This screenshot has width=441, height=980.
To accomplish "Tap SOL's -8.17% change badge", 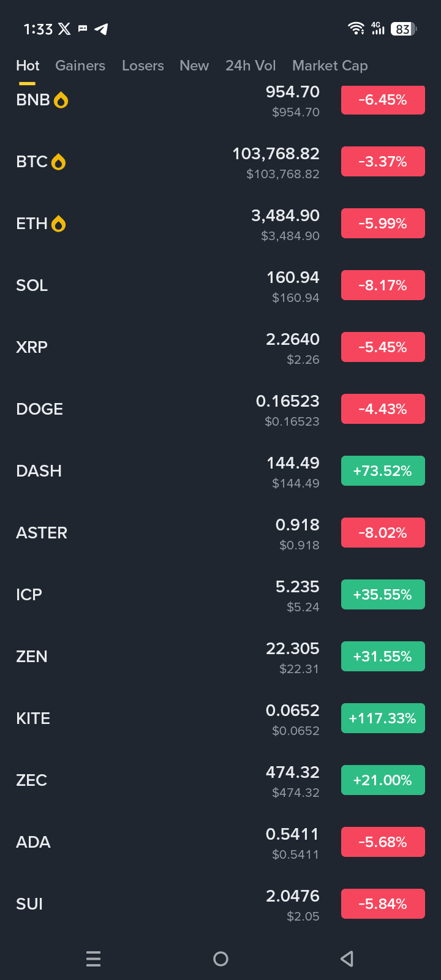I will pos(383,285).
